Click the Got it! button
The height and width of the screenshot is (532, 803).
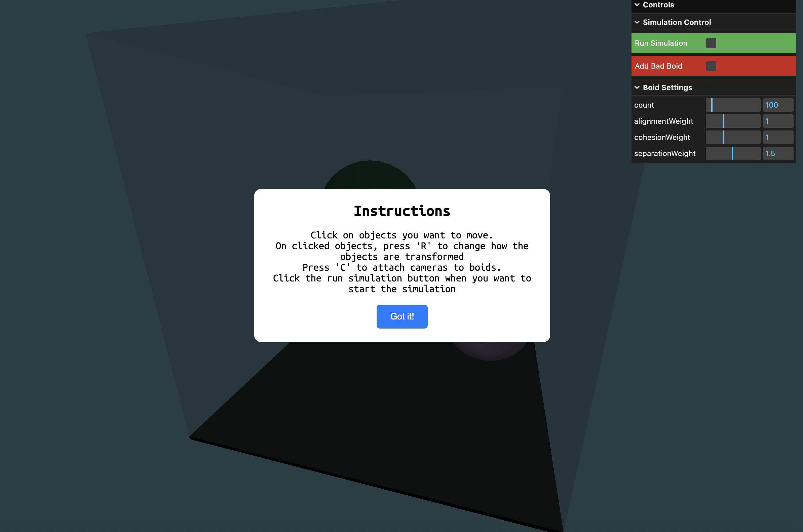(402, 316)
